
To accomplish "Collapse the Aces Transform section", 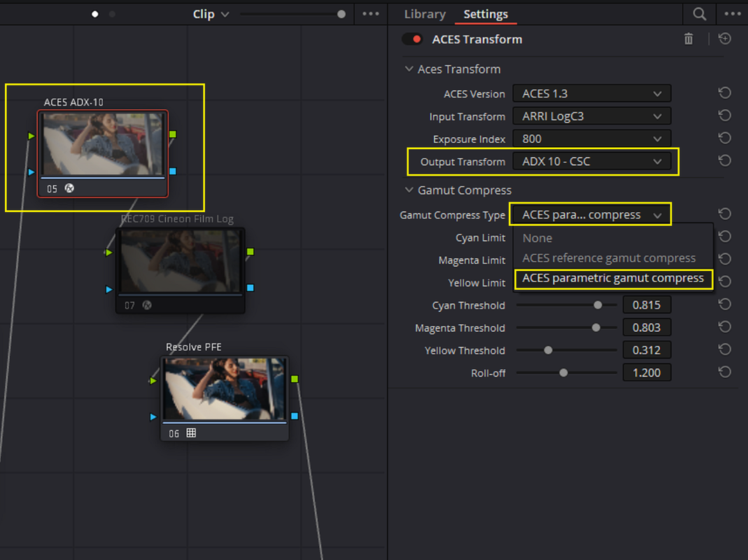I will click(409, 69).
